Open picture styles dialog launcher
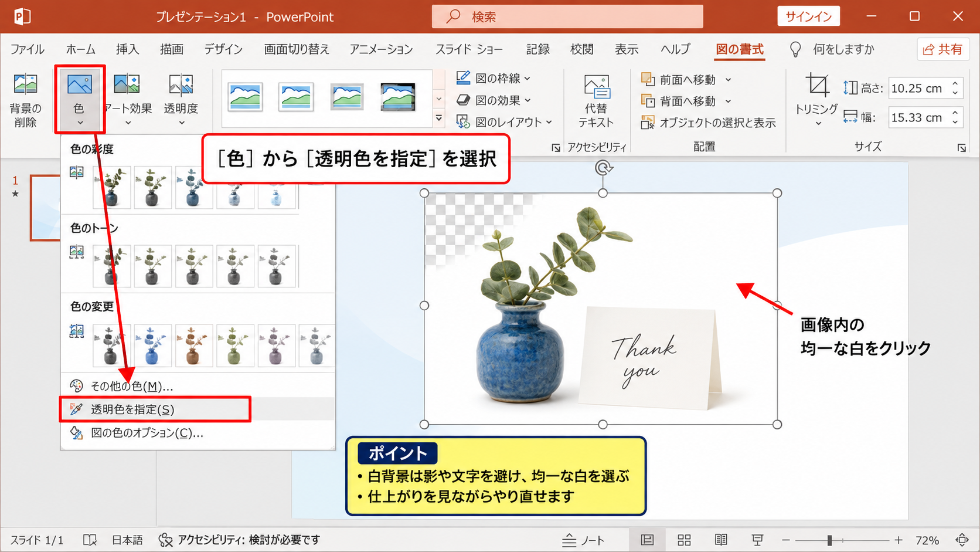This screenshot has height=552, width=980. (x=556, y=148)
